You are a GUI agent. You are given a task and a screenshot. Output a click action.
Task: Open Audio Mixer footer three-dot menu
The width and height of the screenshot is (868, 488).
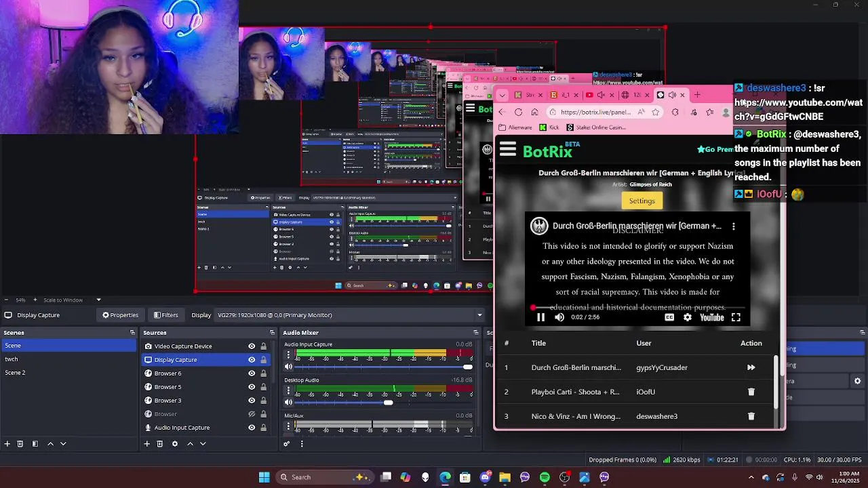[x=302, y=444]
